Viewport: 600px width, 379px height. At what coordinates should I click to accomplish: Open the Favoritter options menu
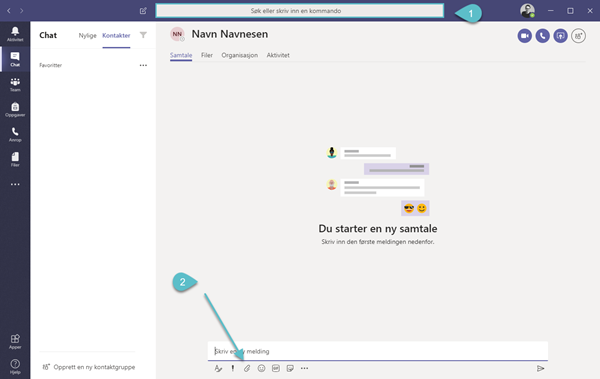click(143, 65)
